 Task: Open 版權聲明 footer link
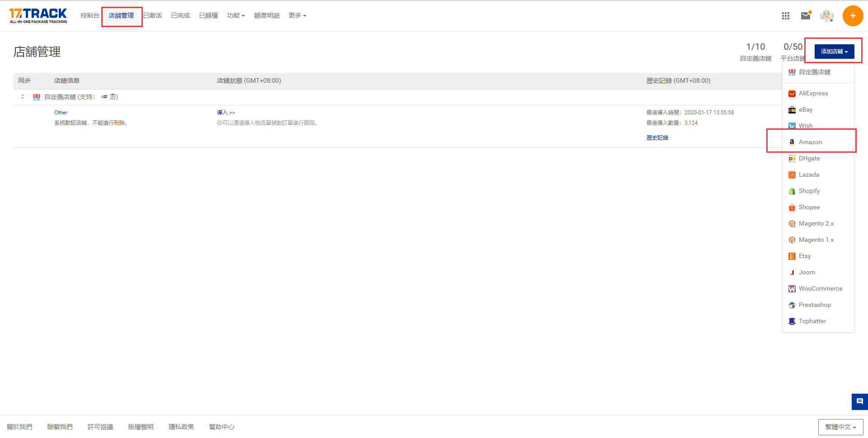tap(141, 427)
